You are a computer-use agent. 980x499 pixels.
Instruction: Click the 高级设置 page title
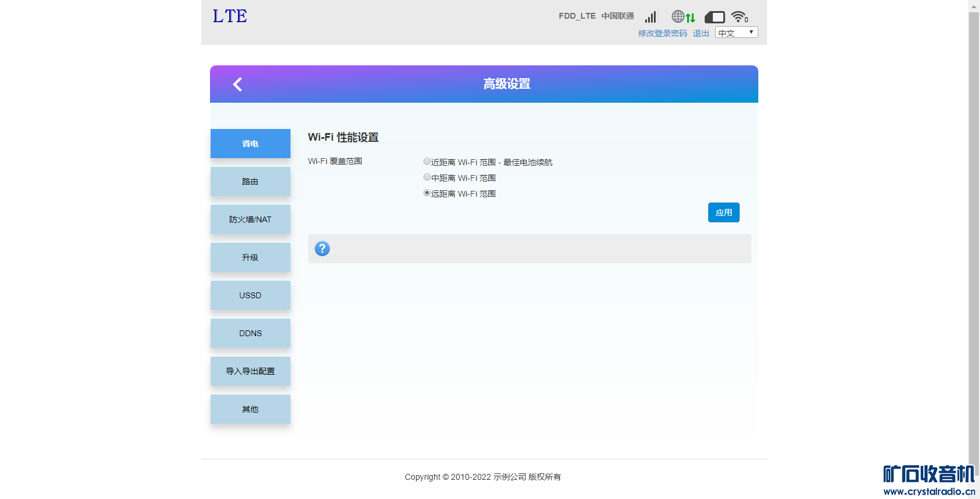507,84
